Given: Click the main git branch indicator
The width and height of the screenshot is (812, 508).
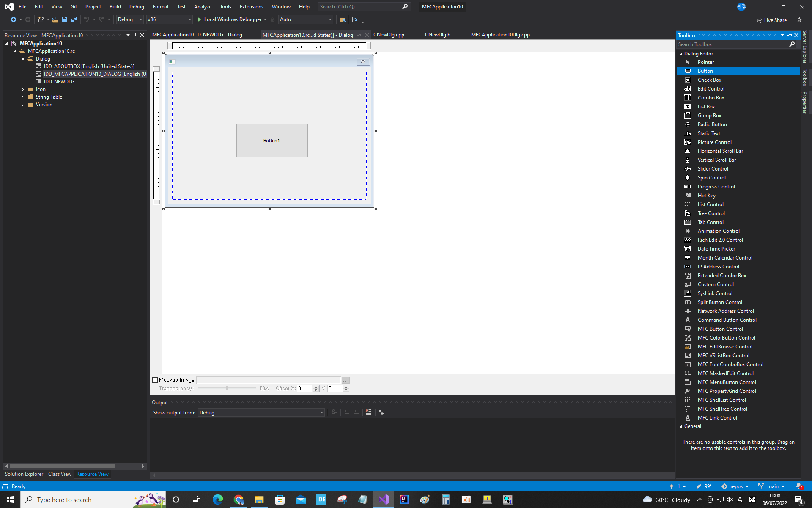Looking at the screenshot, I should click(x=772, y=486).
